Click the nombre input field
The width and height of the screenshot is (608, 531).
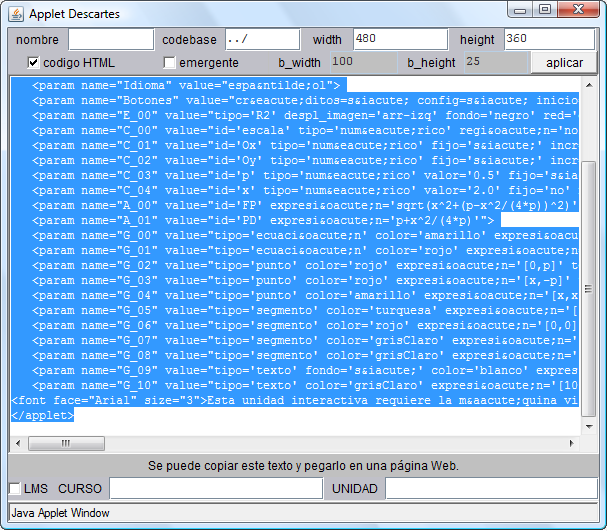111,40
